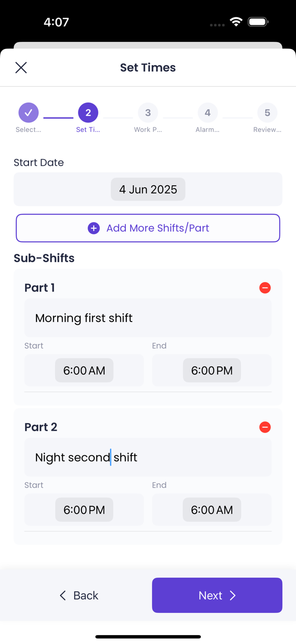Tap the Back chevron arrow icon
This screenshot has width=296, height=644.
tap(63, 596)
